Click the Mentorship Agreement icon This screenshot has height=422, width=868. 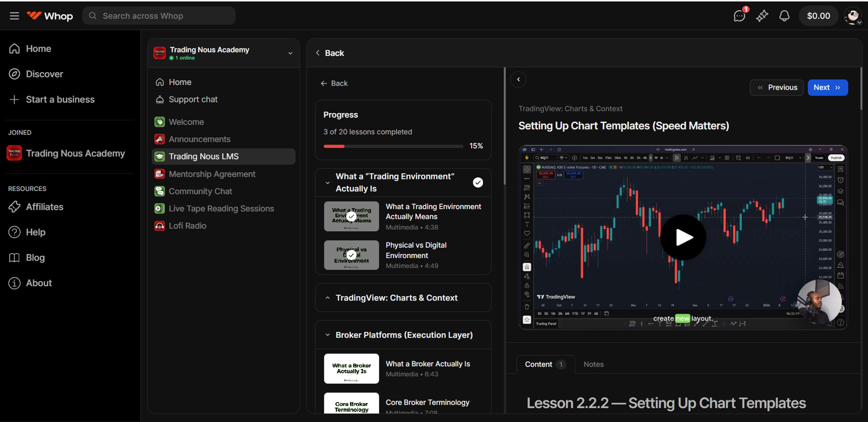pyautogui.click(x=160, y=174)
